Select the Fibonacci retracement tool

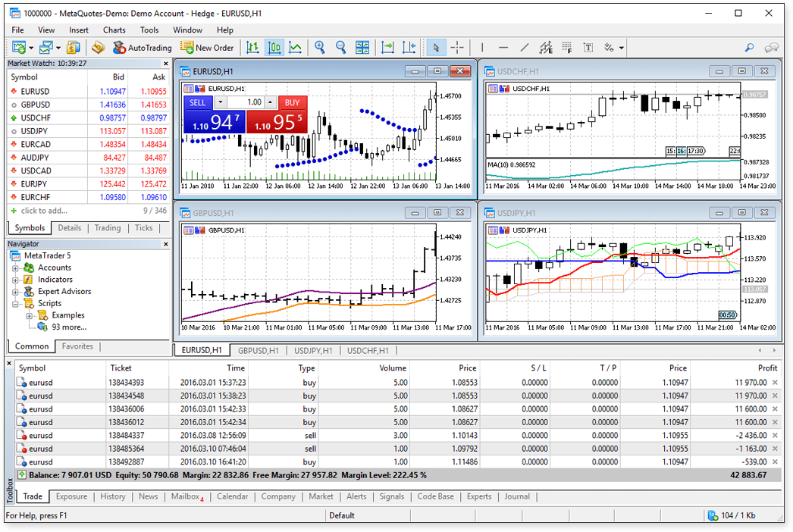click(567, 48)
